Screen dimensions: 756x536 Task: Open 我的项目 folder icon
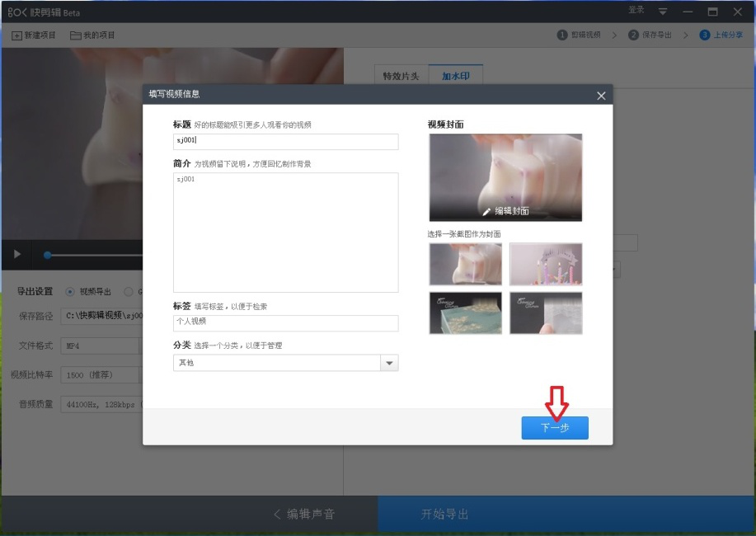[x=75, y=35]
